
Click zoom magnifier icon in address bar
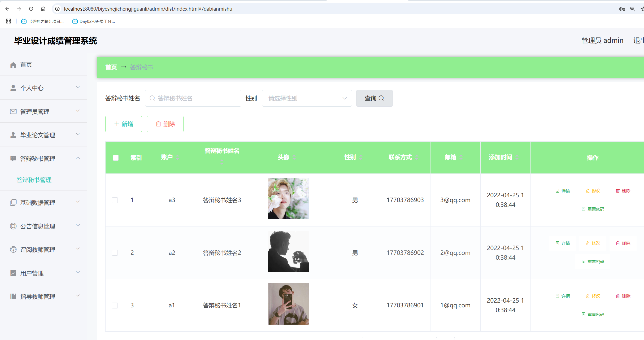tap(632, 9)
